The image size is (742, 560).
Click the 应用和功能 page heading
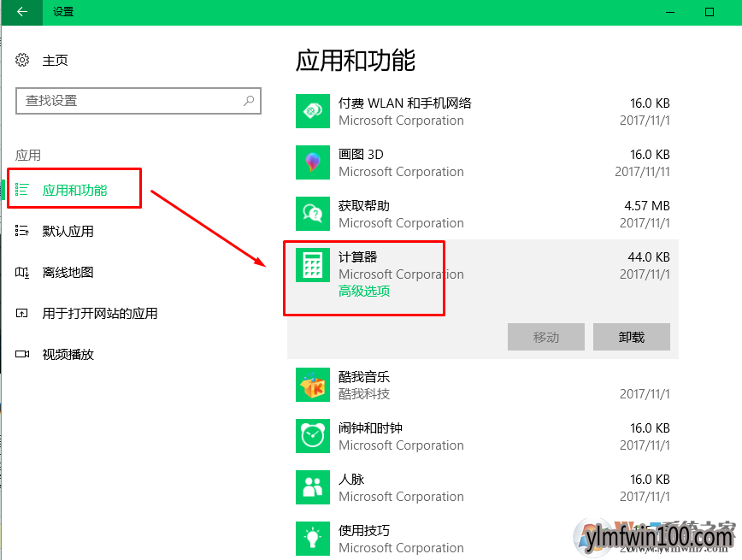[356, 61]
